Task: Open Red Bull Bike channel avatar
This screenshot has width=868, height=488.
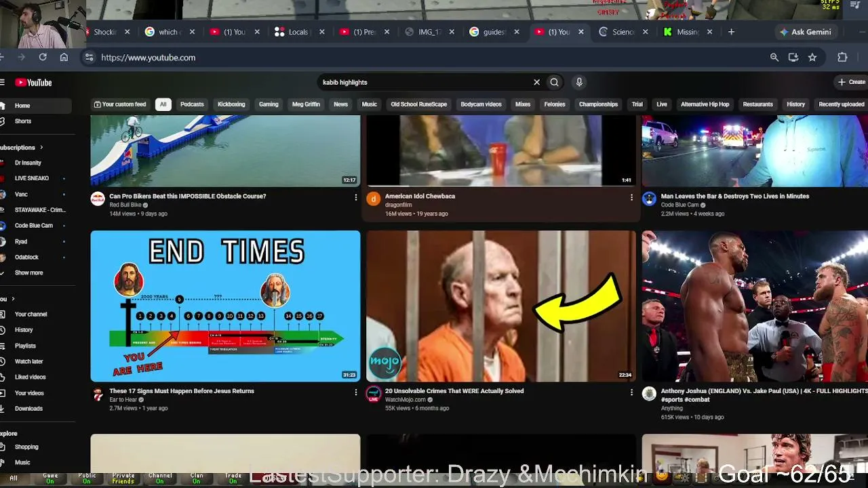Action: (x=98, y=199)
